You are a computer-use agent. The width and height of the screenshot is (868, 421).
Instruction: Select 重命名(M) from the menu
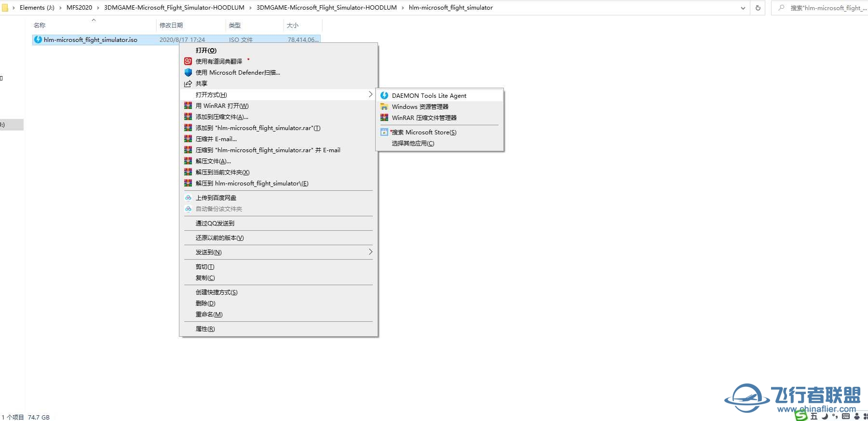[278, 314]
